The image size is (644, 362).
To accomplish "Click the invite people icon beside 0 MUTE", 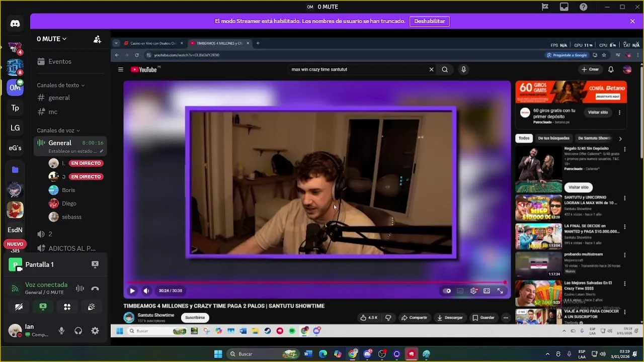I will [97, 39].
